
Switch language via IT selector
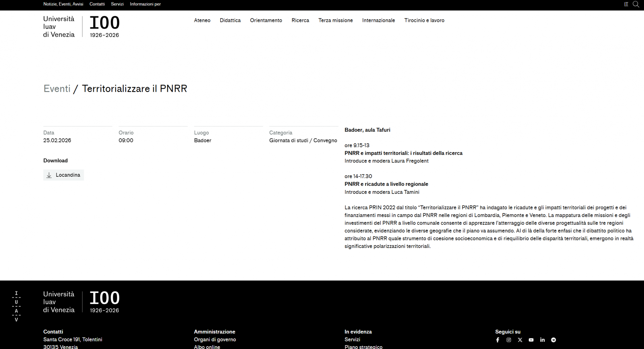[626, 4]
